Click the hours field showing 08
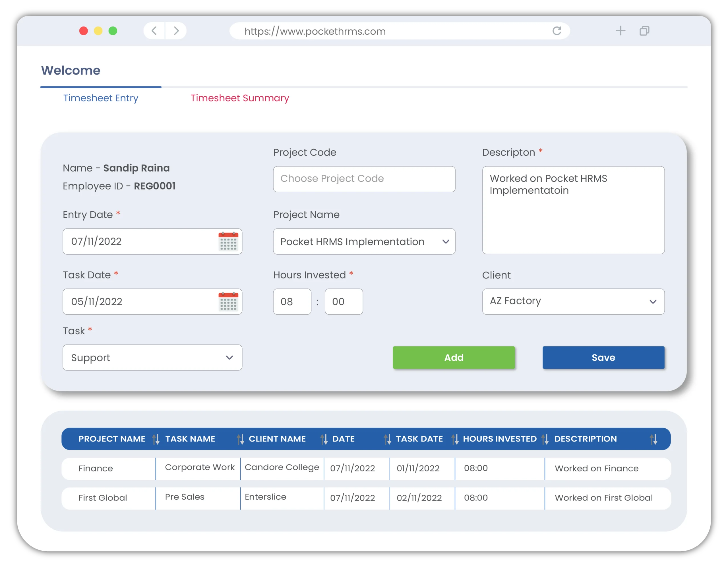Screen dimensions: 728x567 [292, 302]
